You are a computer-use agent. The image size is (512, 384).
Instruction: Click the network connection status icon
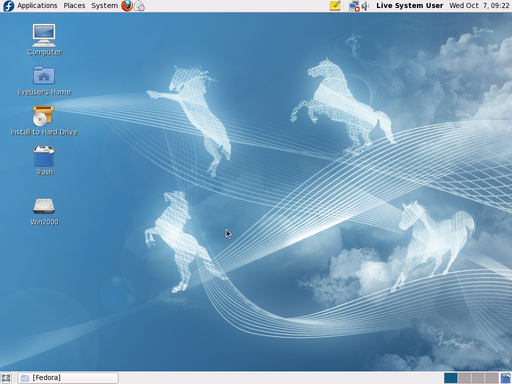coord(354,6)
